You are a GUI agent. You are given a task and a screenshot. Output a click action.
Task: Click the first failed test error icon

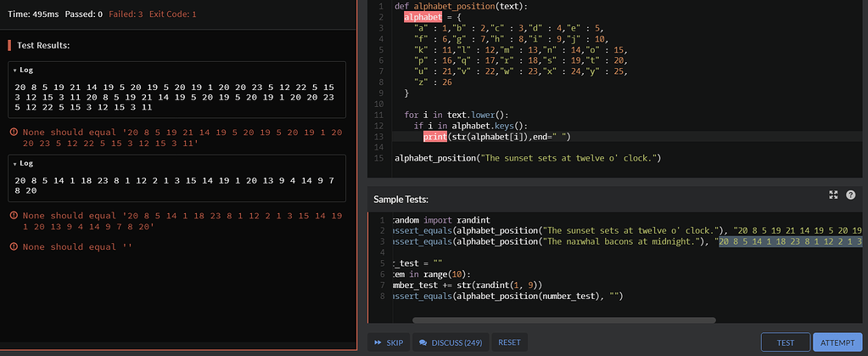coord(13,133)
